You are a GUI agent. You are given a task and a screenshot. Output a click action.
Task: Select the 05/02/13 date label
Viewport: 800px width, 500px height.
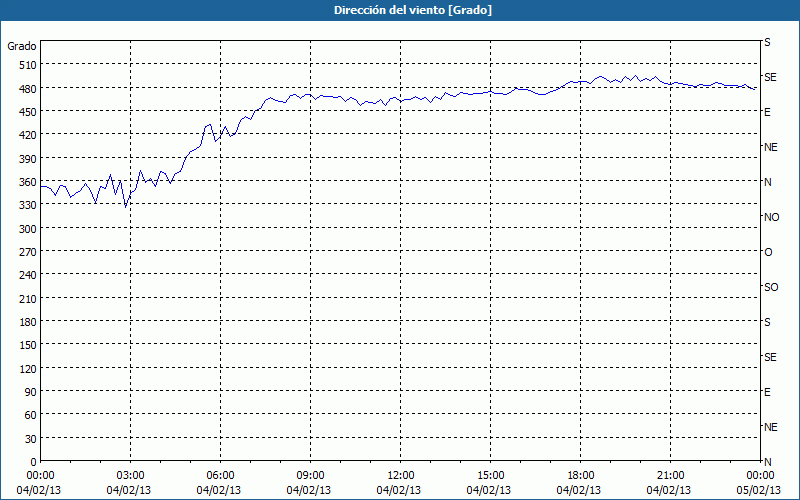coord(760,490)
